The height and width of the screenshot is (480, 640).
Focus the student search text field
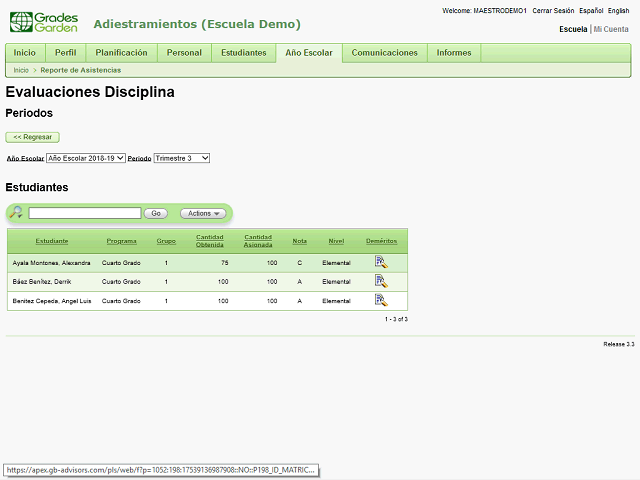point(85,213)
